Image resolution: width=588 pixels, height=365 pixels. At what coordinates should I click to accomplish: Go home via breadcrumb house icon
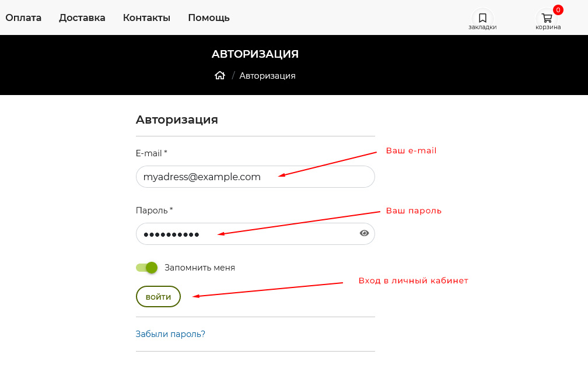point(220,76)
